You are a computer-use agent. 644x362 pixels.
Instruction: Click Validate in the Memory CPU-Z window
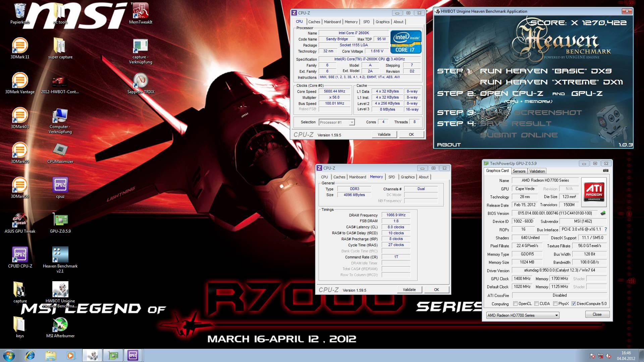(410, 290)
